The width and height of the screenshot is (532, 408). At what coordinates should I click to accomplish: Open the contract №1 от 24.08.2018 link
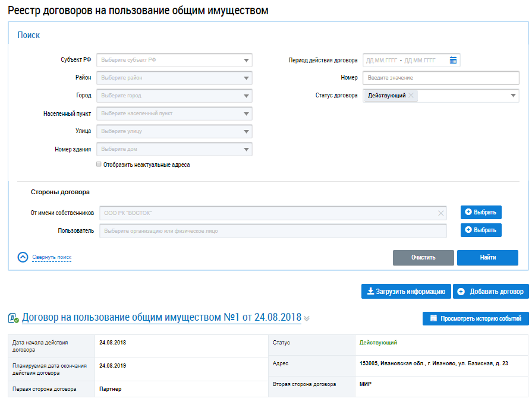162,318
